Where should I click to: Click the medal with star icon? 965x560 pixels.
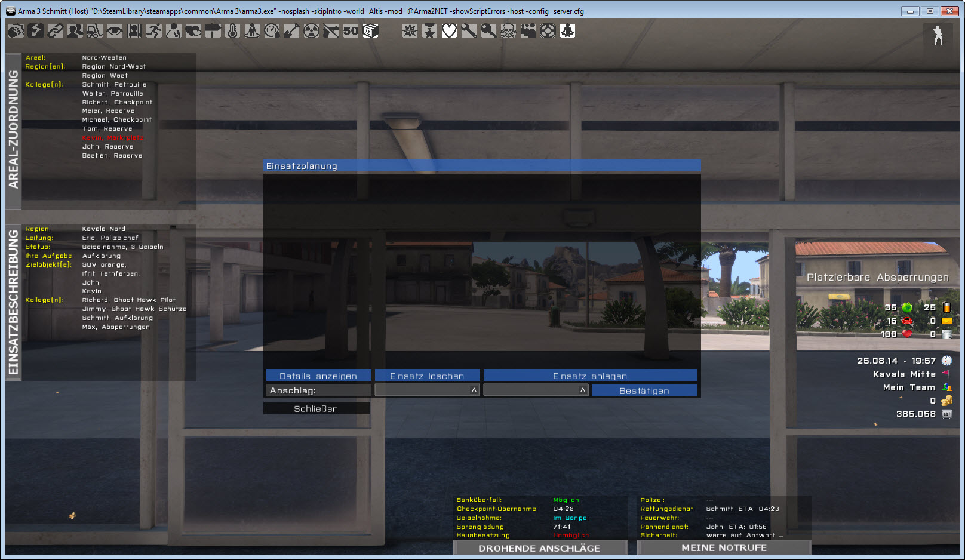(x=430, y=30)
